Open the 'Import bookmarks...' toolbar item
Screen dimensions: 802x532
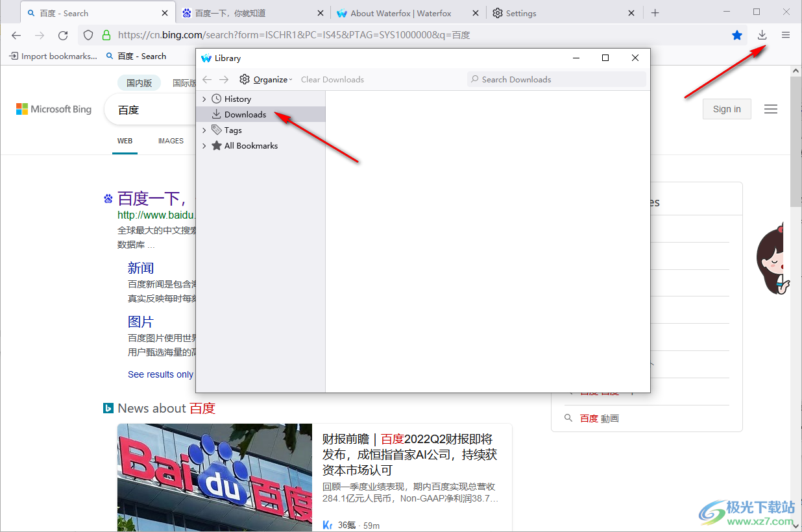(53, 56)
